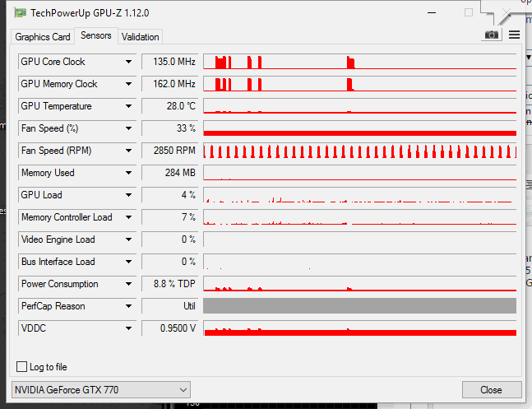The height and width of the screenshot is (409, 532).
Task: Click the 7 % memory controller load value
Action: 170,217
